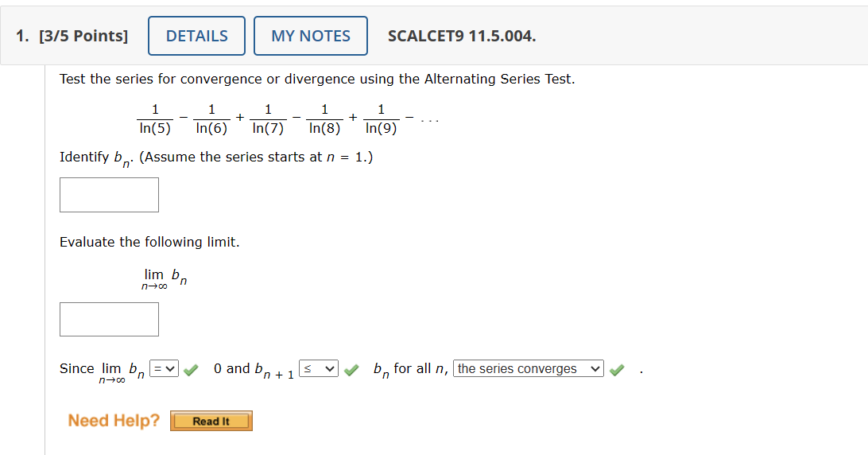Open the less-than-or-equal dropdown

318,368
